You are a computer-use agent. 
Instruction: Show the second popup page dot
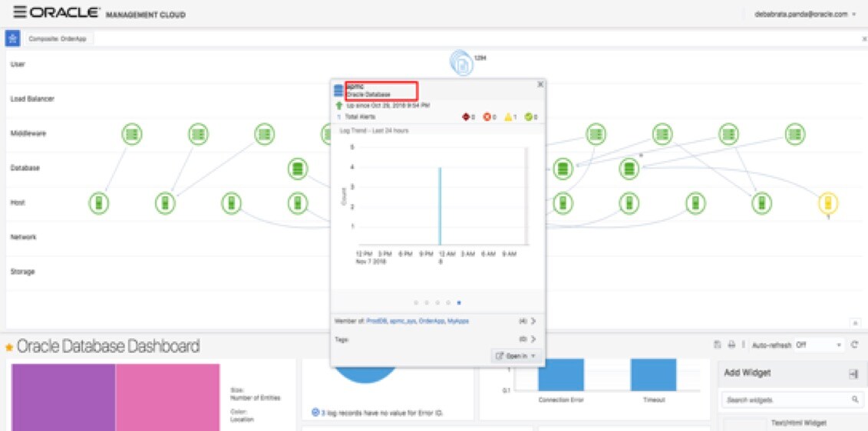(426, 303)
